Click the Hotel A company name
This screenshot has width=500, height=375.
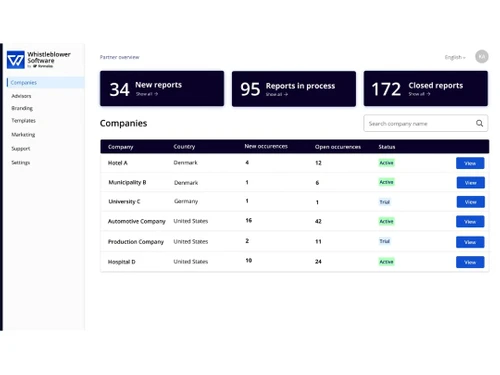point(118,163)
